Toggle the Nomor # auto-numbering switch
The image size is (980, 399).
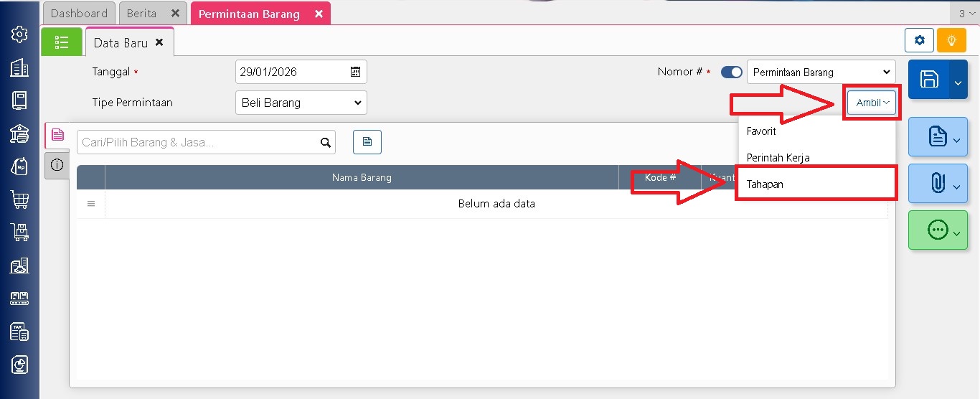point(732,72)
